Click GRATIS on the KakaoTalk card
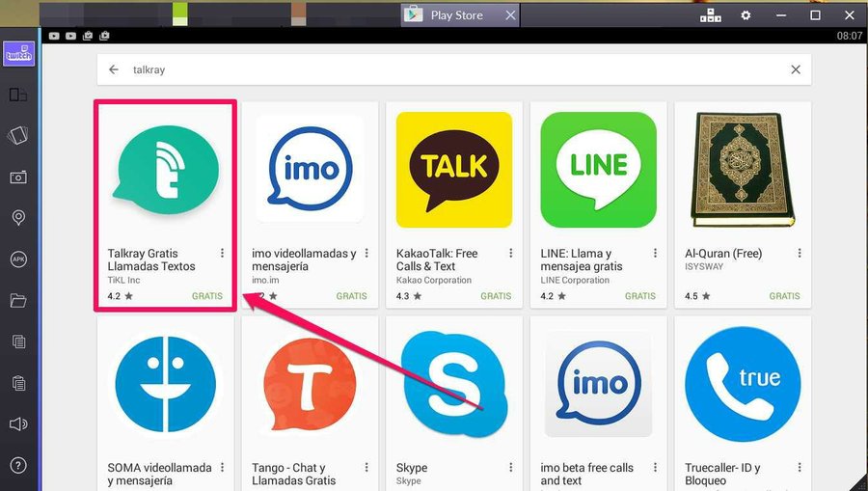Screen dimensions: 868x491 click(x=496, y=296)
